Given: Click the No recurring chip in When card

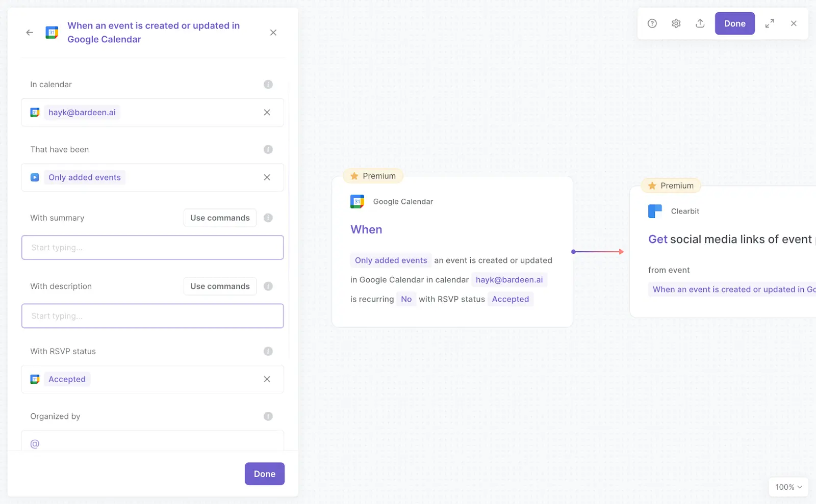Looking at the screenshot, I should click(406, 299).
